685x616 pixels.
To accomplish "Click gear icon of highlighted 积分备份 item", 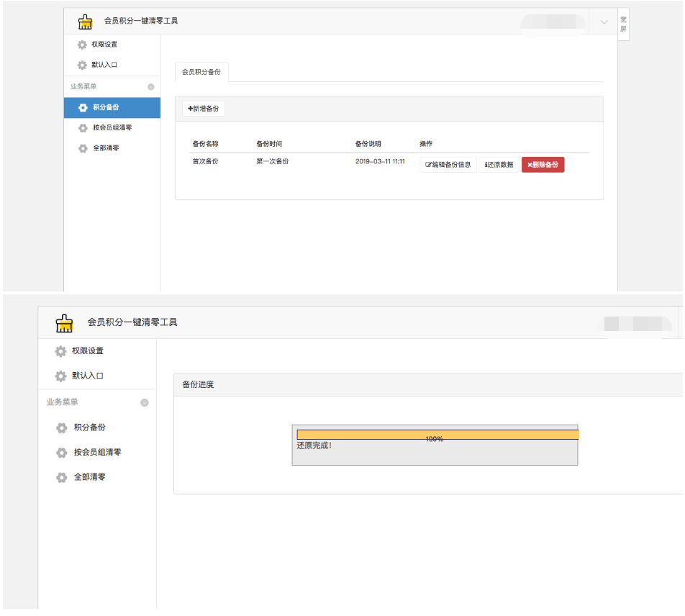I will 83,107.
